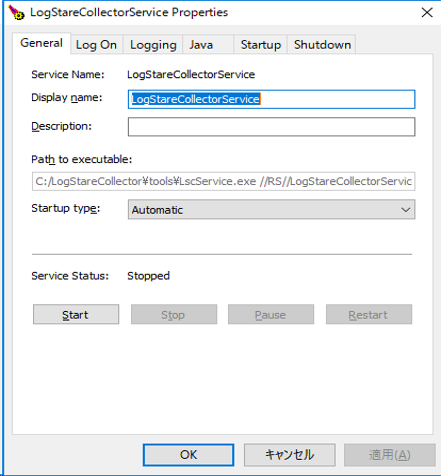Open the Automatic startup type combo box

[271, 209]
